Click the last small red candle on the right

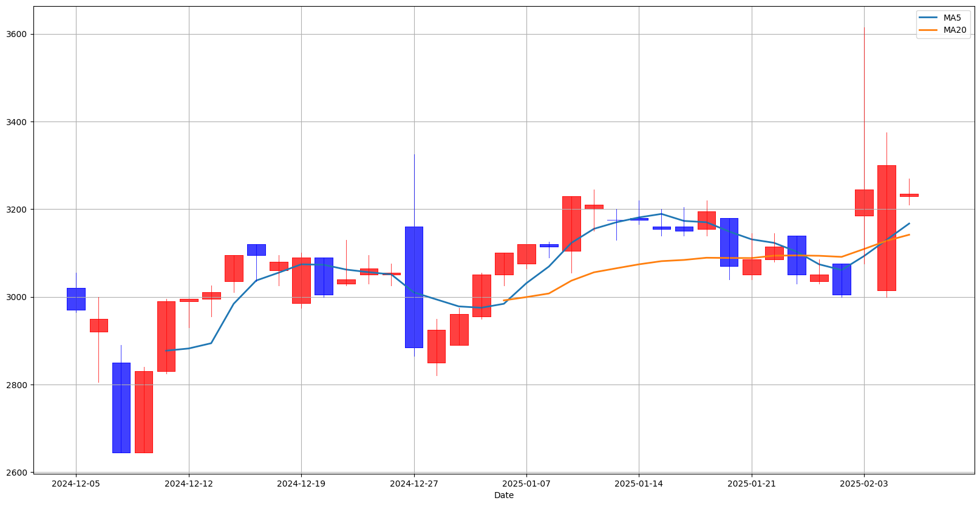[x=909, y=195]
